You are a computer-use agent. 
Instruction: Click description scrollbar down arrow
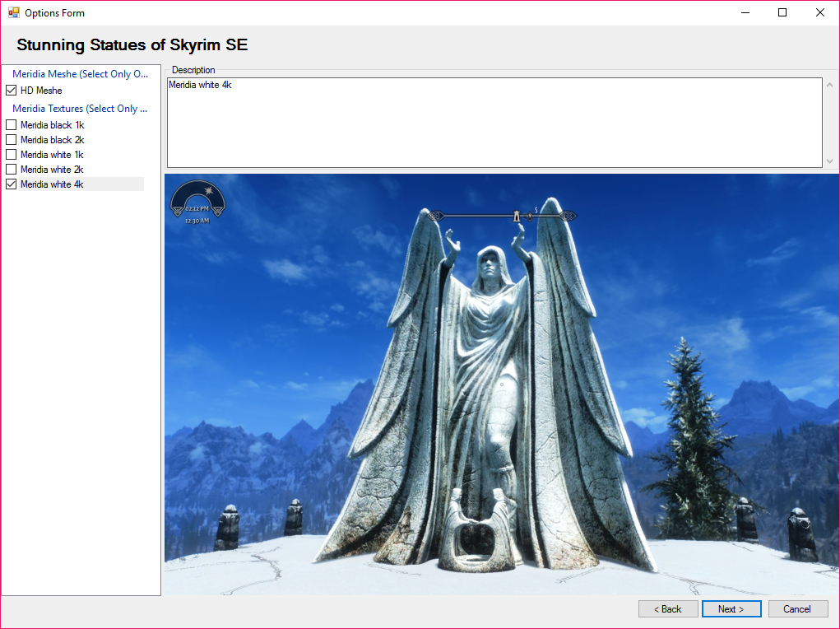[830, 161]
